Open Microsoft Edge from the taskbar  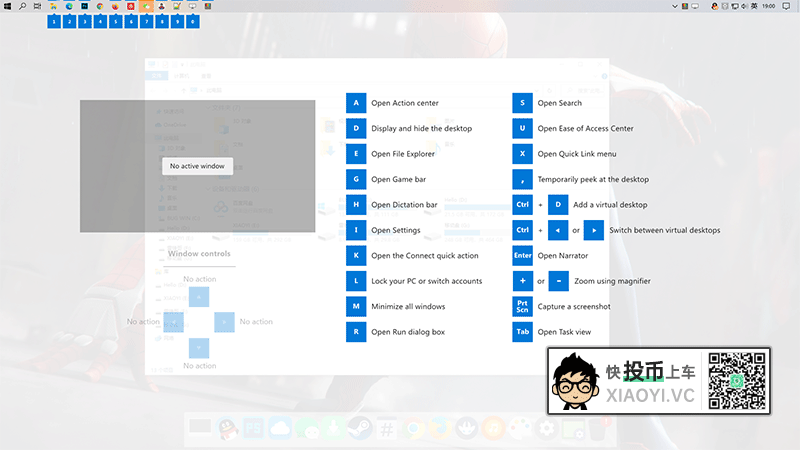(69, 6)
